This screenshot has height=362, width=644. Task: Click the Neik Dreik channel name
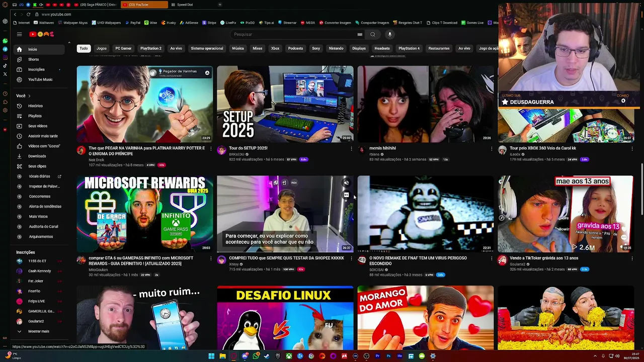(96, 160)
